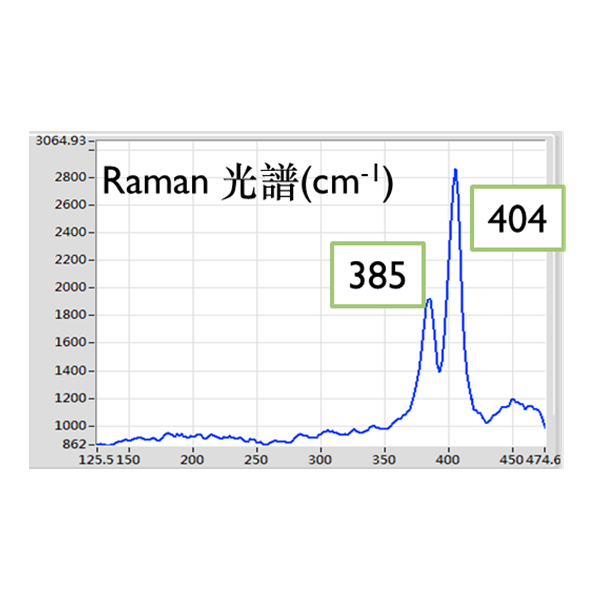
Task: Click the valley between the two peaks
Action: click(x=440, y=371)
